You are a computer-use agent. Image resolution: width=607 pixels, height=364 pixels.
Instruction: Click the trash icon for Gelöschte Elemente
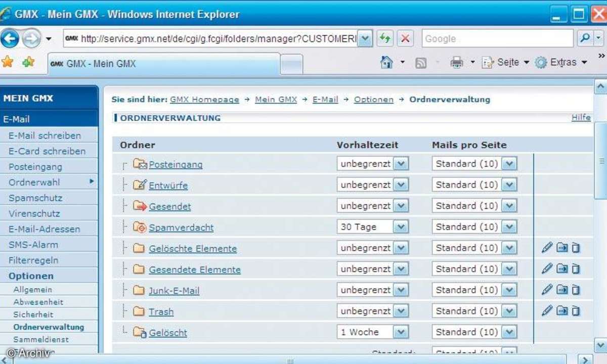click(575, 248)
